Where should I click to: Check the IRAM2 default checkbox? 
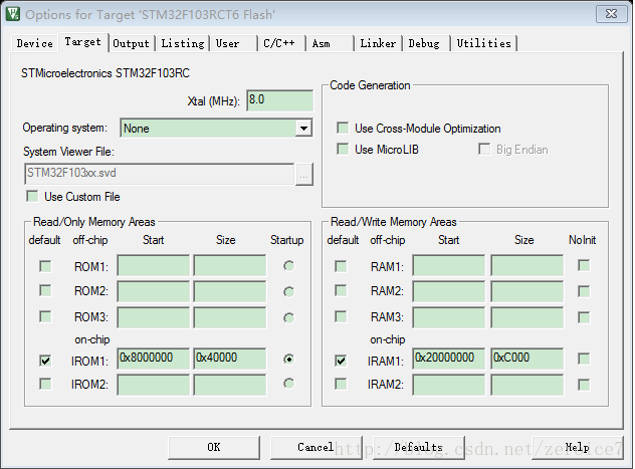[x=341, y=384]
